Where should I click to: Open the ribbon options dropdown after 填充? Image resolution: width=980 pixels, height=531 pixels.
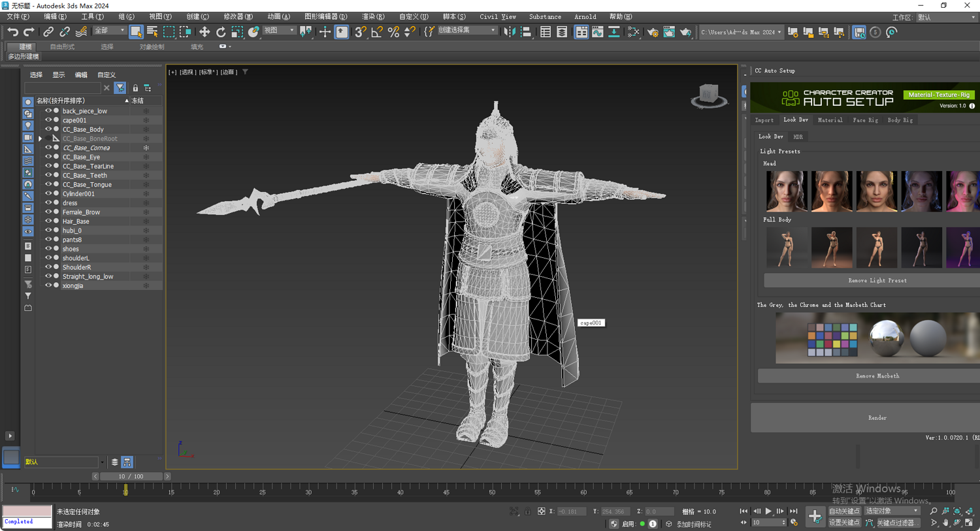(225, 46)
